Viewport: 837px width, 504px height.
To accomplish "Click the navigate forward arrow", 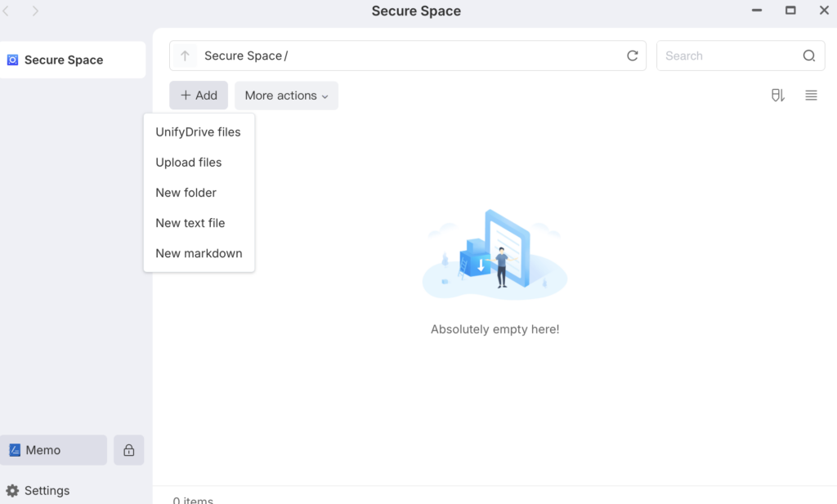I will (x=35, y=11).
